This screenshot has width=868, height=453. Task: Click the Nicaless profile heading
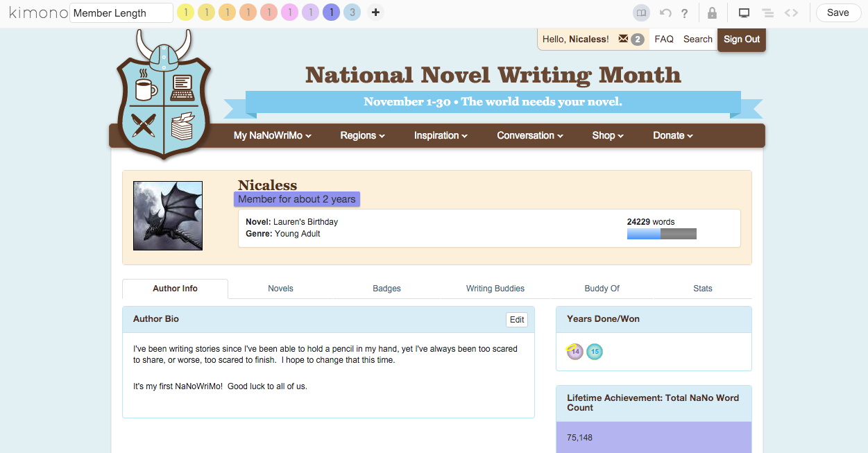pyautogui.click(x=267, y=185)
